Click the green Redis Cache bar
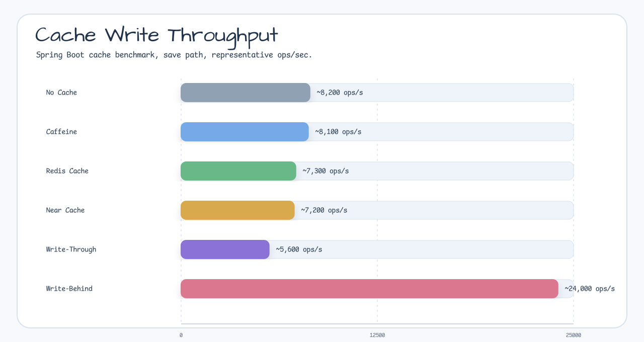Screen dimensions: 644x342 tap(238, 171)
